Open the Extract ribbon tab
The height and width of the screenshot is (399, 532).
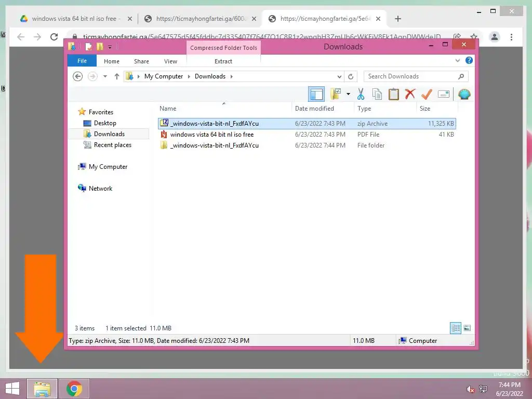[x=223, y=61]
